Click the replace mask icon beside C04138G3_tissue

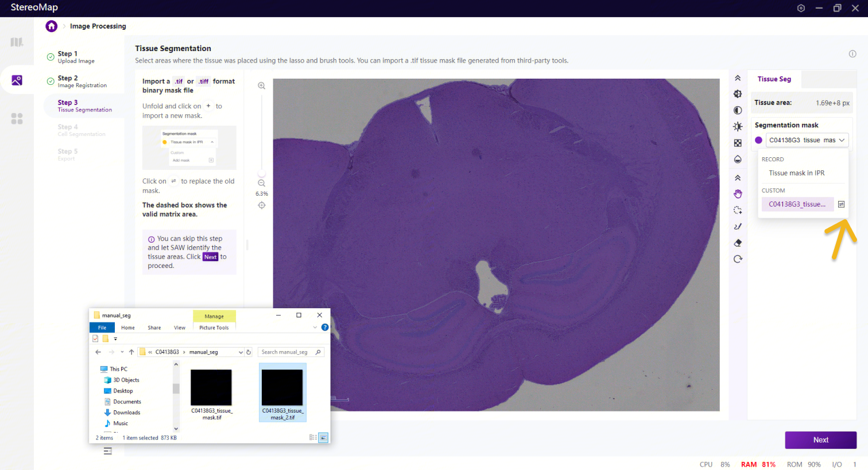coord(841,204)
